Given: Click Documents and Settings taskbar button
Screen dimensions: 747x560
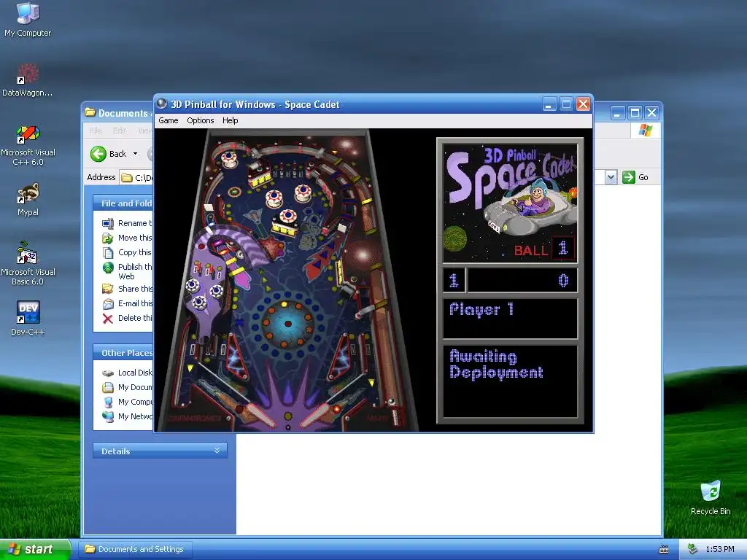Looking at the screenshot, I should [x=135, y=549].
